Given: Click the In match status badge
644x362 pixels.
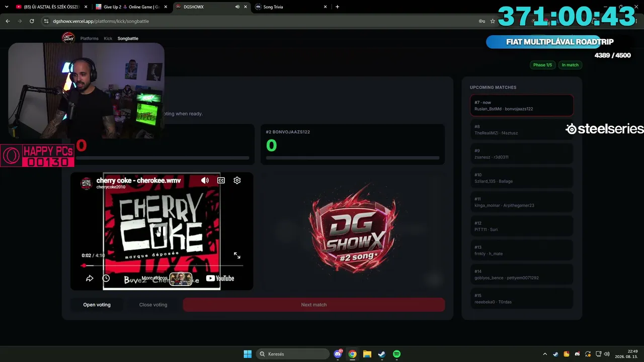Looking at the screenshot, I should (x=570, y=65).
